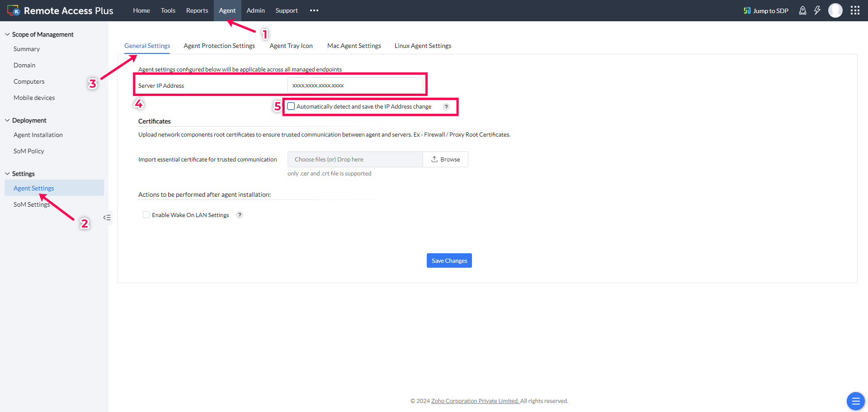Screen dimensions: 868x412
Task: Open Domain in sidebar
Action: (24, 65)
